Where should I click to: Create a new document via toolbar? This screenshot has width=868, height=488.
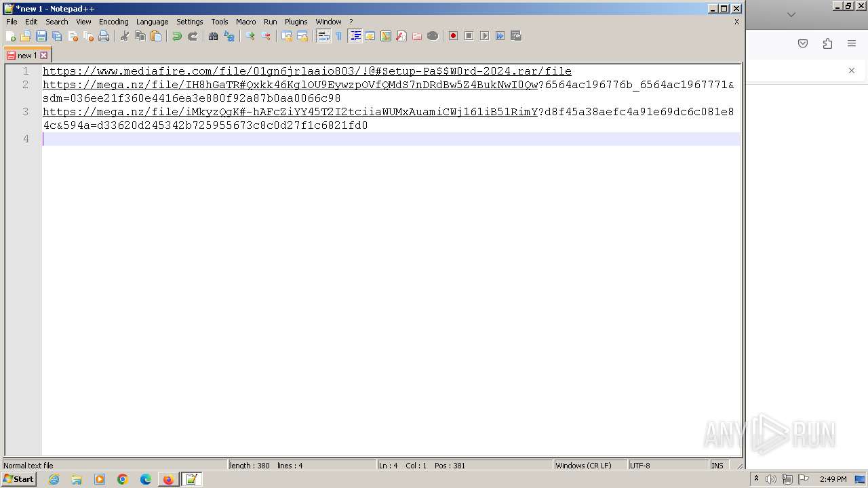point(11,36)
